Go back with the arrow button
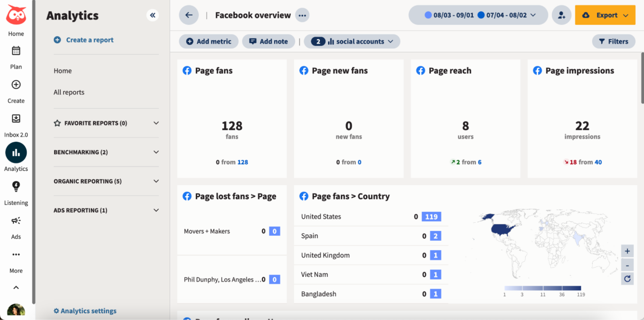 pos(189,15)
